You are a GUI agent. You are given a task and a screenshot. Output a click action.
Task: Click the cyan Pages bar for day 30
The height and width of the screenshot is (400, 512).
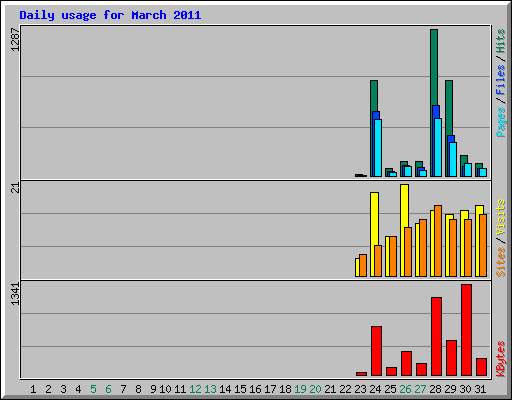tap(468, 170)
